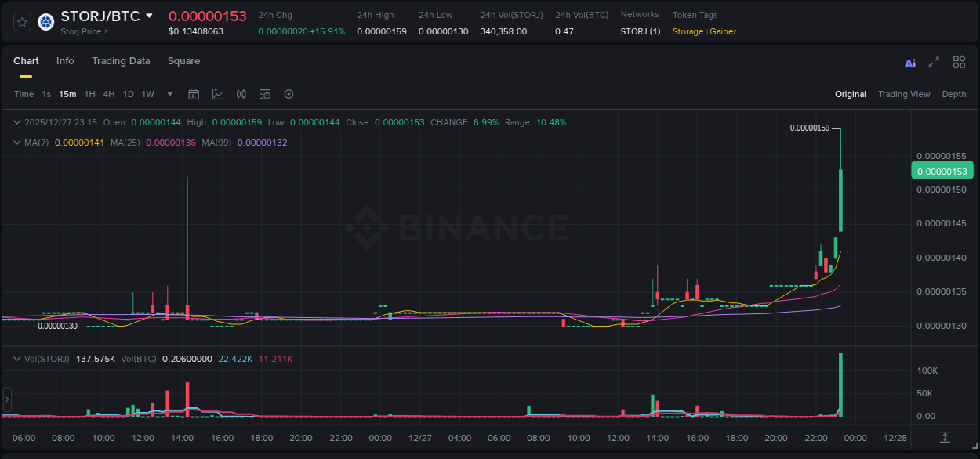Open the chart layout grid icon
Viewport: 980px width, 459px height.
959,62
